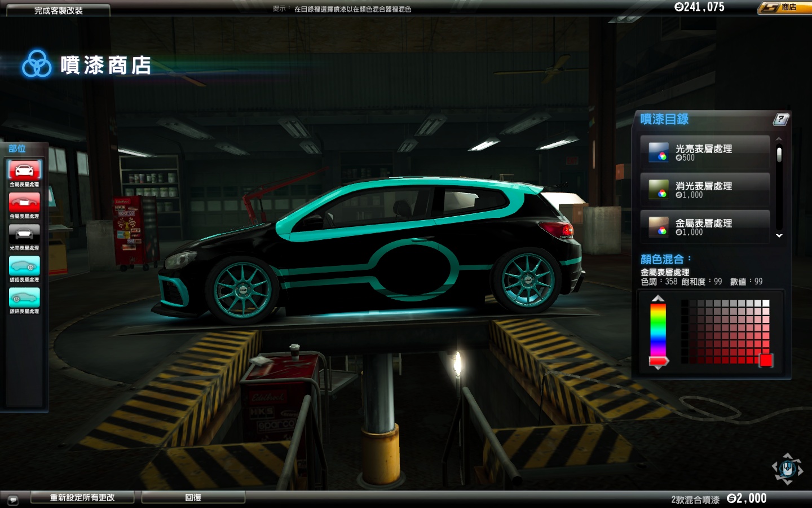812x508 pixels.
Task: Click the hint text at top center
Action: pos(342,9)
